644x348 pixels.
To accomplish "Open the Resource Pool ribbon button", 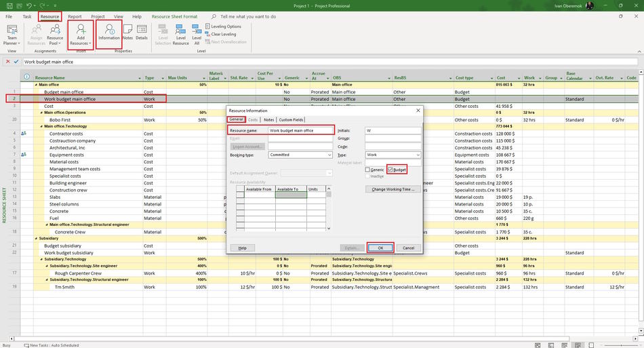I will pos(55,35).
